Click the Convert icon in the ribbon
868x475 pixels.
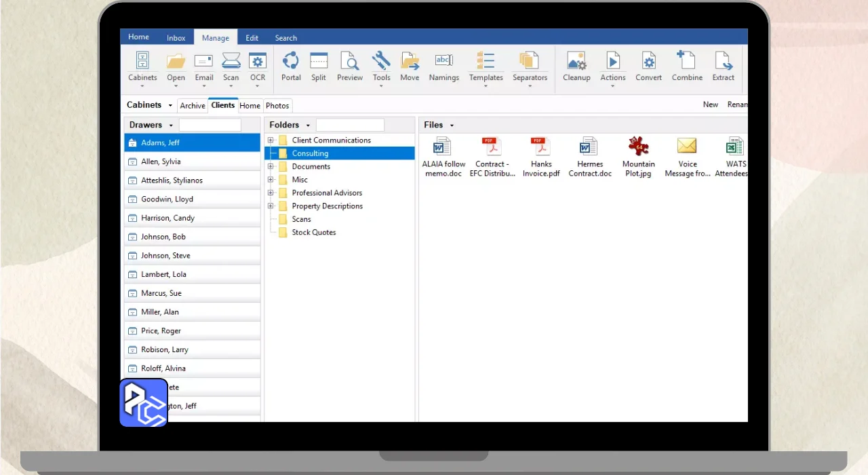(x=648, y=62)
